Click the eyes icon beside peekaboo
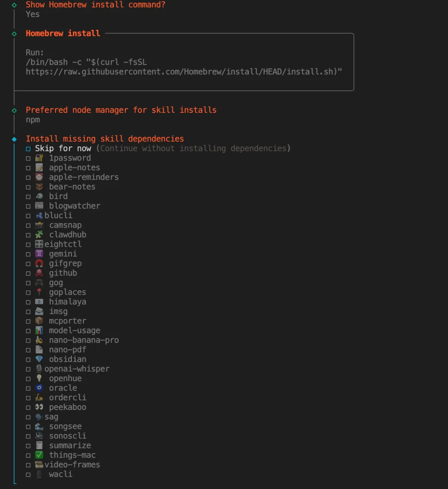Screen dimensions: 448x489 [x=39, y=407]
